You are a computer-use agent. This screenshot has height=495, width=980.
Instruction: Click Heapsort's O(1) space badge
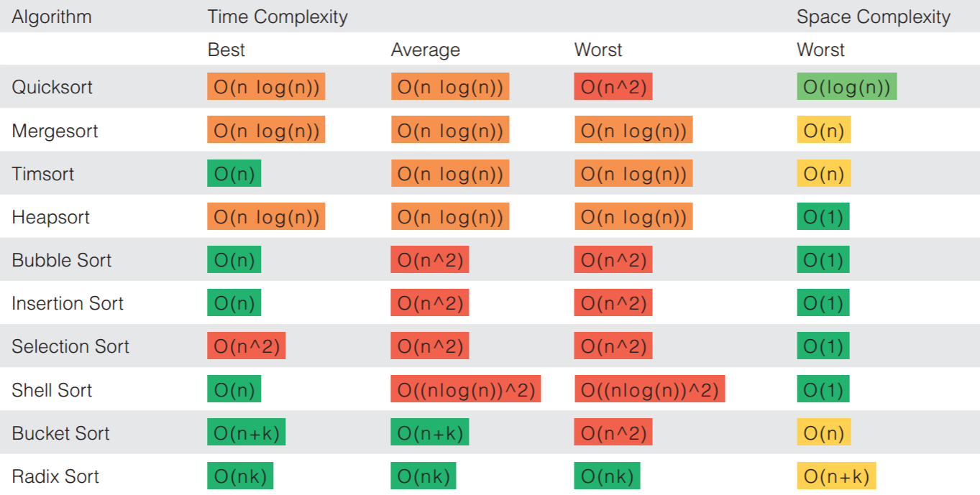coord(823,217)
